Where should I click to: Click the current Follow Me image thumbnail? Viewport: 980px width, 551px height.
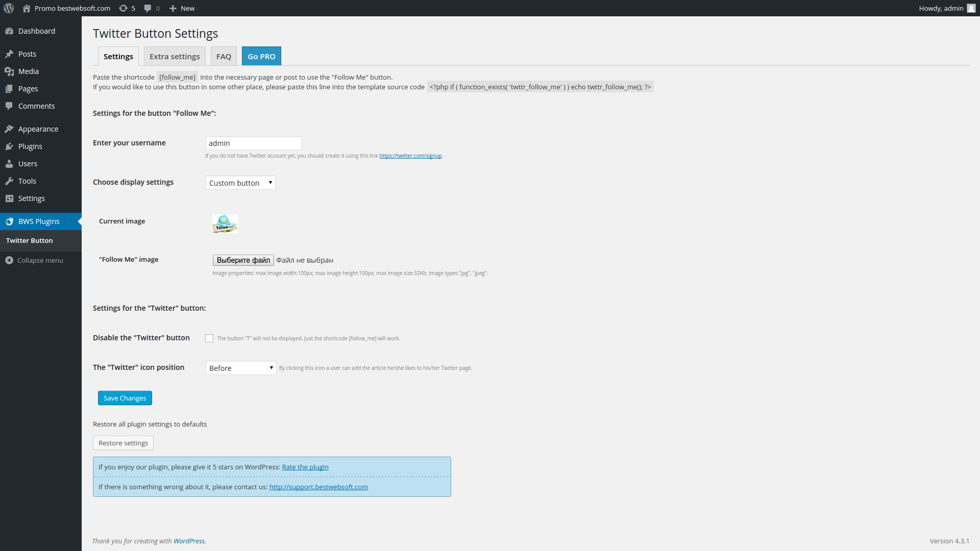225,223
